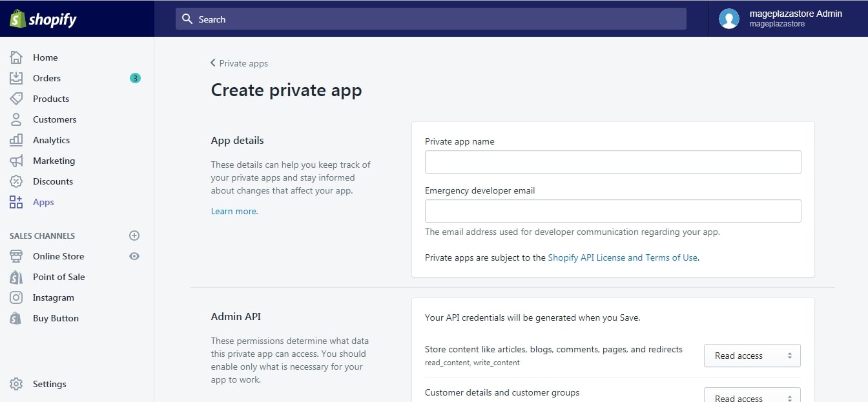This screenshot has height=402, width=868.
Task: Click the Instagram channel icon
Action: [x=16, y=297]
